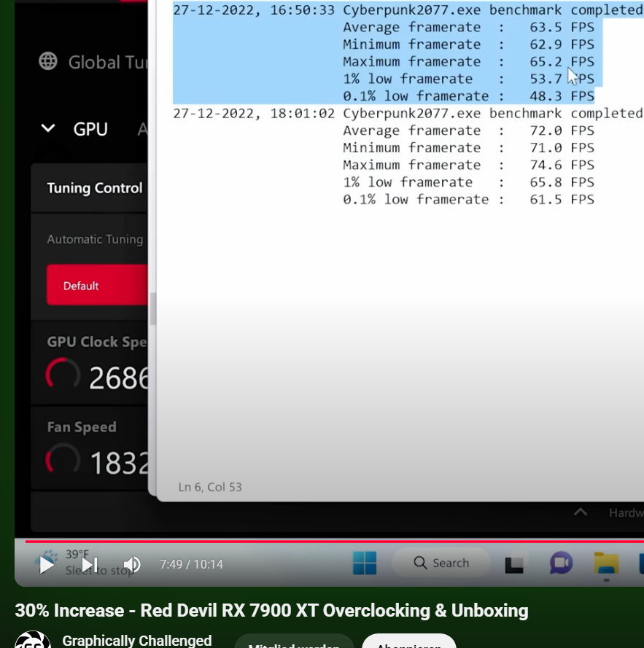This screenshot has width=644, height=648.
Task: Click the Global Tuning label
Action: pyautogui.click(x=108, y=63)
